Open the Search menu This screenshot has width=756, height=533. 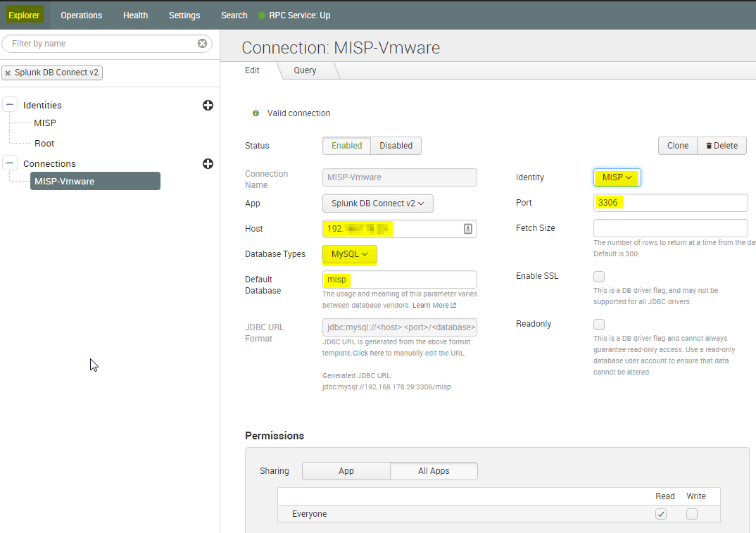(234, 15)
